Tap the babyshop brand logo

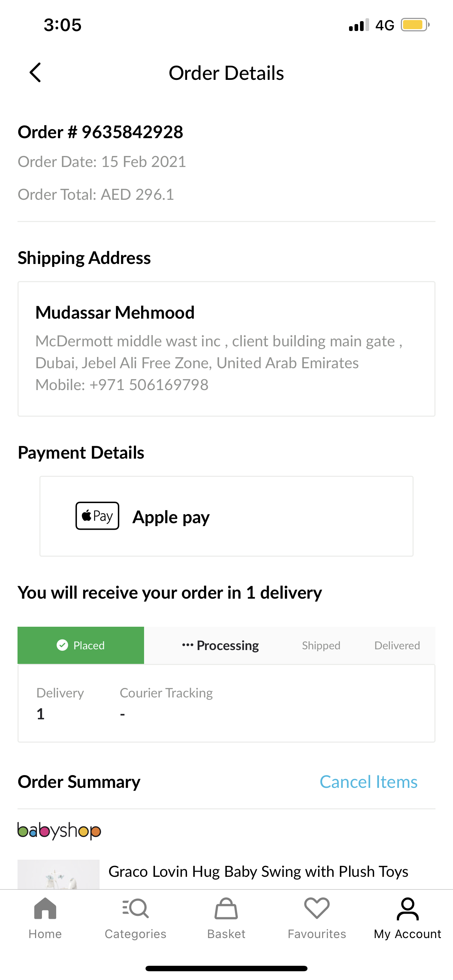59,831
